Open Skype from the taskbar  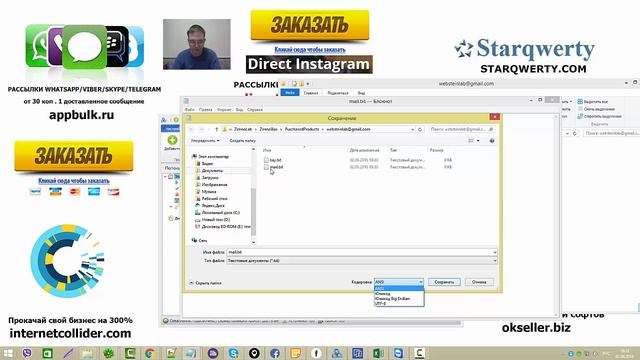pos(233,353)
